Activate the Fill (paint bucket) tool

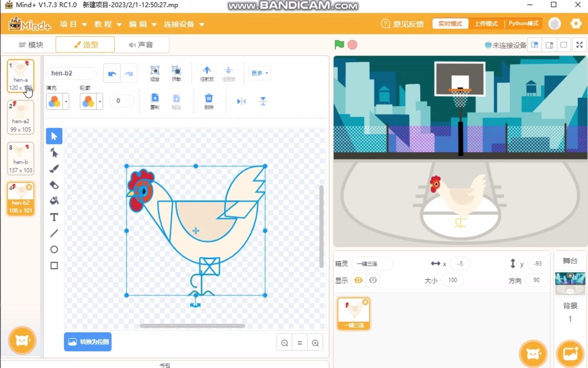(x=54, y=201)
